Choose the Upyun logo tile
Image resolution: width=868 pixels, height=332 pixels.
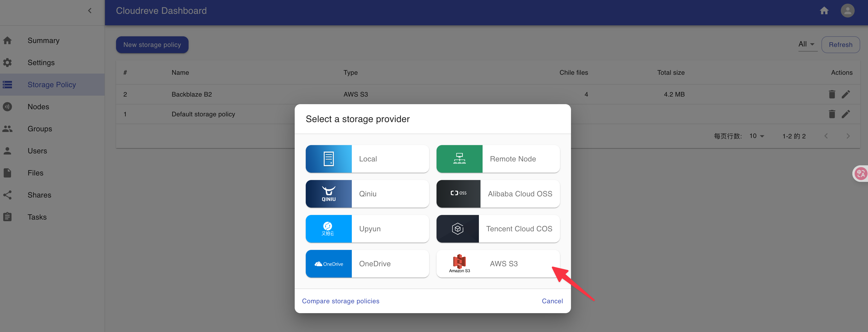click(x=329, y=229)
